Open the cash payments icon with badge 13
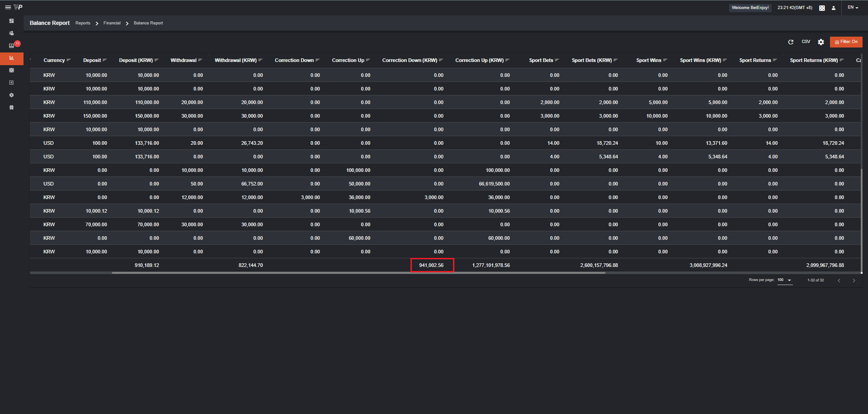Screen dimensions: 868x414 coord(12,46)
